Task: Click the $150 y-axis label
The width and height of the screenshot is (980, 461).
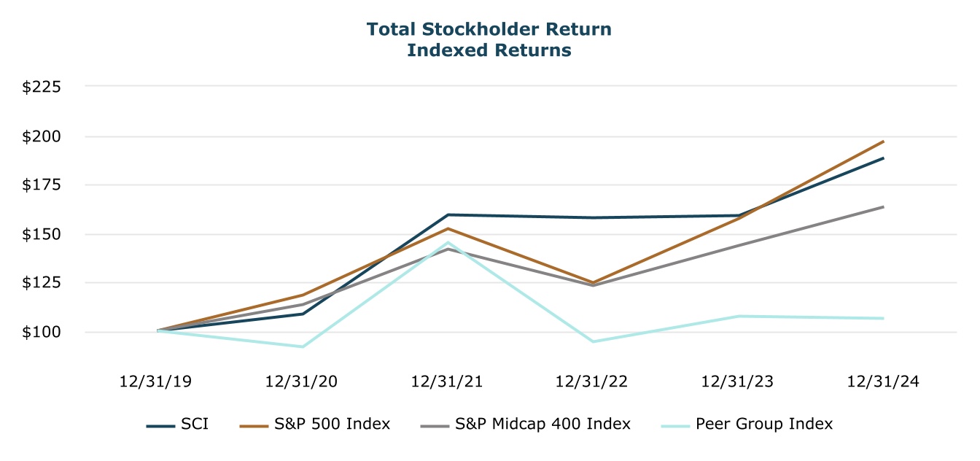Action: point(42,235)
